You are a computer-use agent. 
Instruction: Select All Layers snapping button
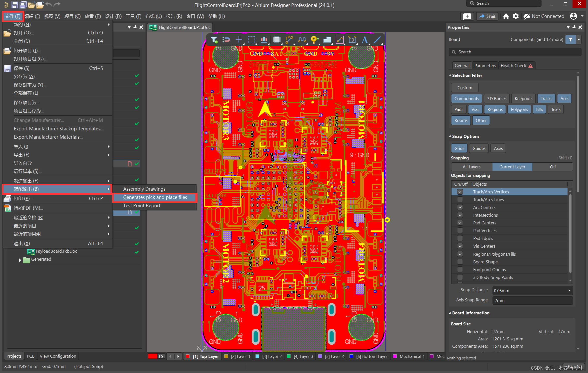tap(471, 167)
